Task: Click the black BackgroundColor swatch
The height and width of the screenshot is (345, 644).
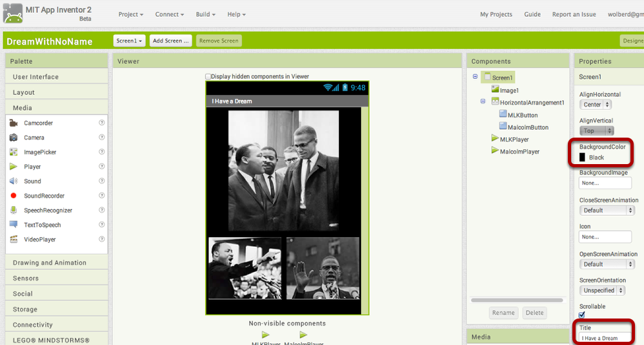Action: 582,158
